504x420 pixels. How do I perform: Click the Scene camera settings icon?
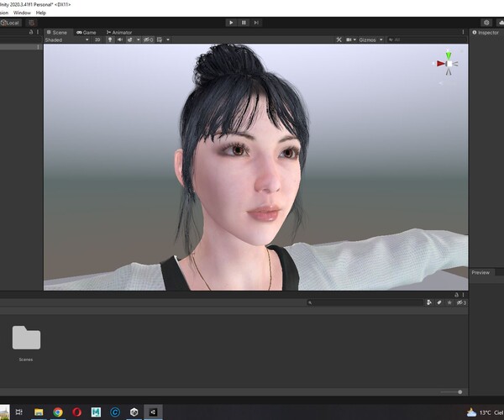(x=349, y=39)
